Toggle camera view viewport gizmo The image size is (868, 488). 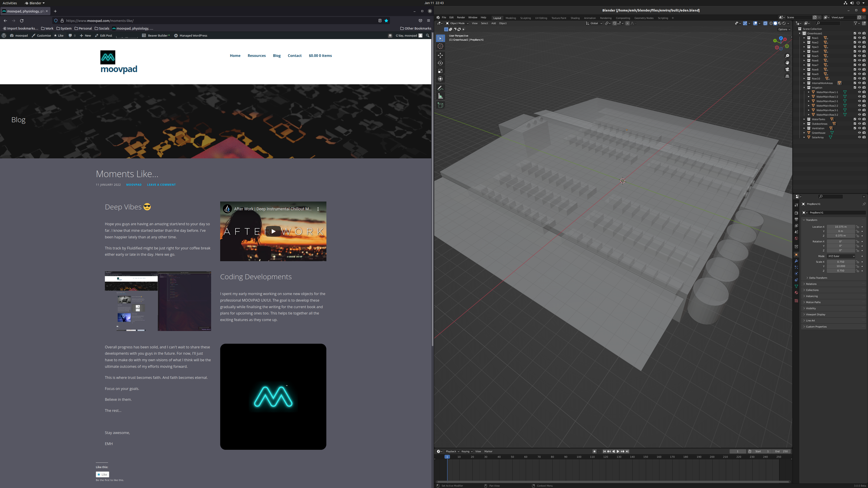click(x=788, y=69)
